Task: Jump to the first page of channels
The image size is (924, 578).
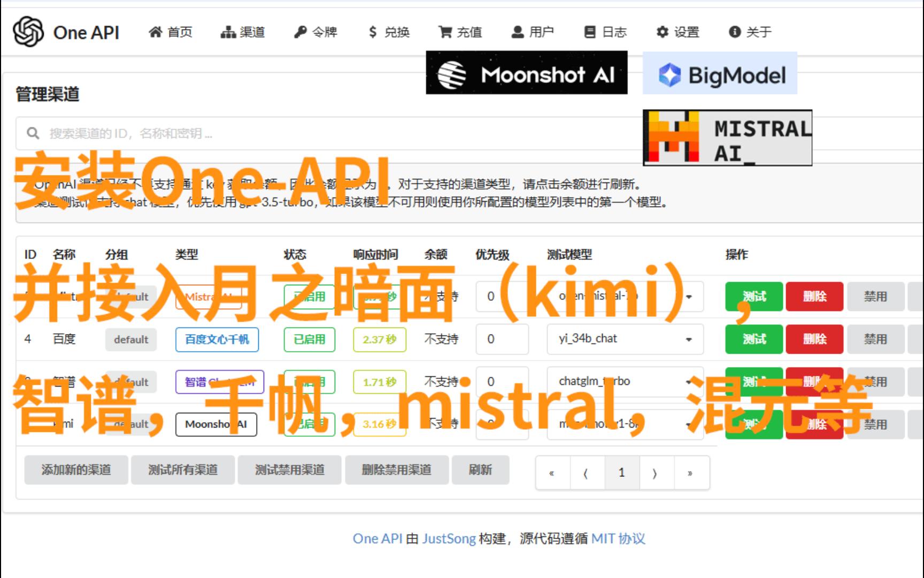Action: pos(552,473)
